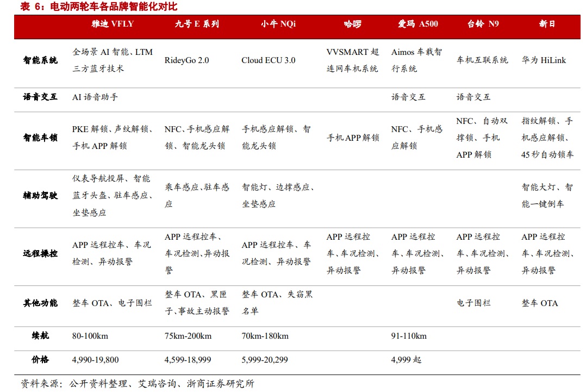Click the cell 指纹解锁、手机感应解锁、45 秒自动锁车
Screen dimensions: 586x392
[x=547, y=138]
